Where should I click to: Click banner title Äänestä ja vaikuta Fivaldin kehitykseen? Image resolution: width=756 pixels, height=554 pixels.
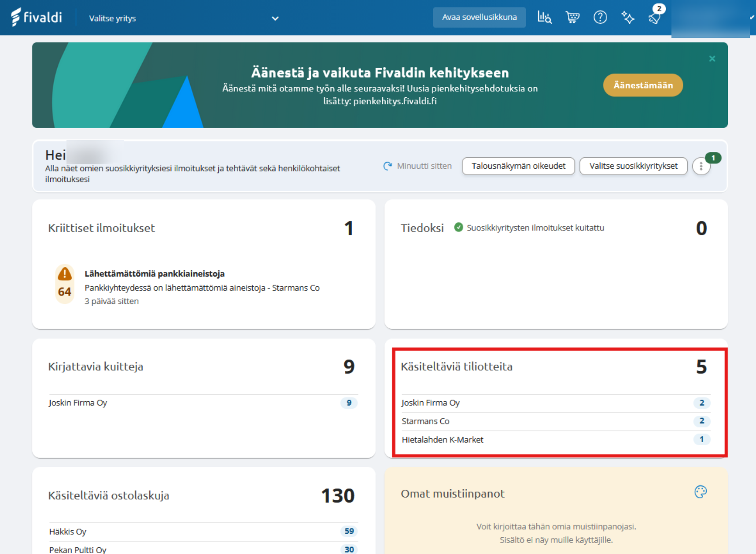[x=380, y=72]
